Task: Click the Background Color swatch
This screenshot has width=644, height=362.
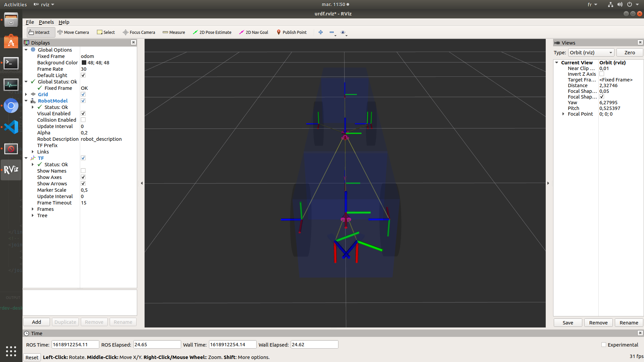Action: [84, 63]
